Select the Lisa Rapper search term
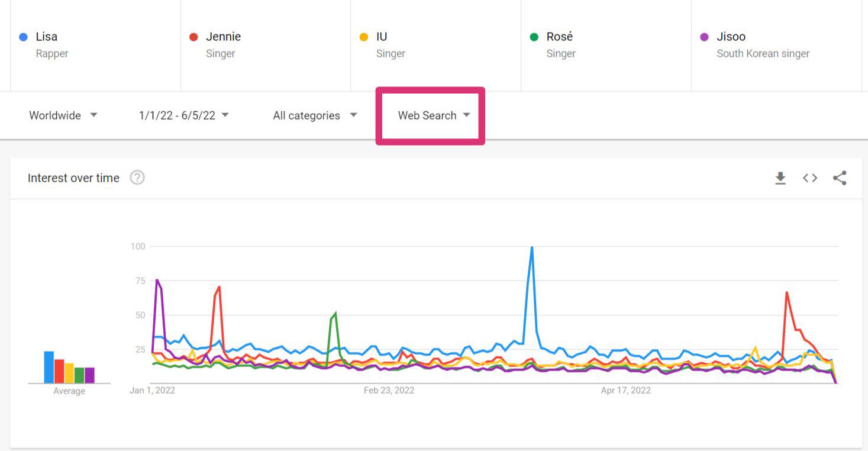 click(95, 45)
